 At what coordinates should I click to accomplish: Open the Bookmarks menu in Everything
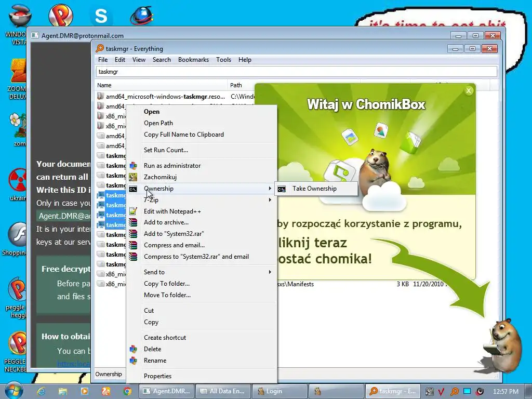(x=193, y=60)
